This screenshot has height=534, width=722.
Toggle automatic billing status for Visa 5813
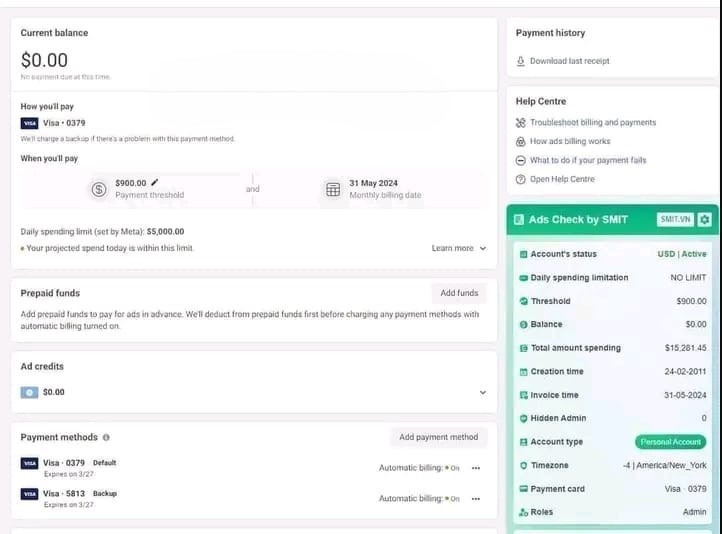(453, 498)
